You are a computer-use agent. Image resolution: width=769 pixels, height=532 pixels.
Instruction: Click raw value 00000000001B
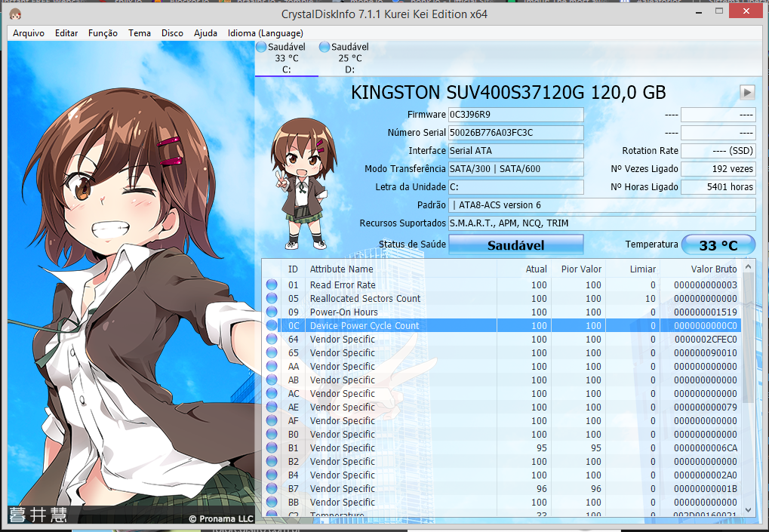coord(706,489)
